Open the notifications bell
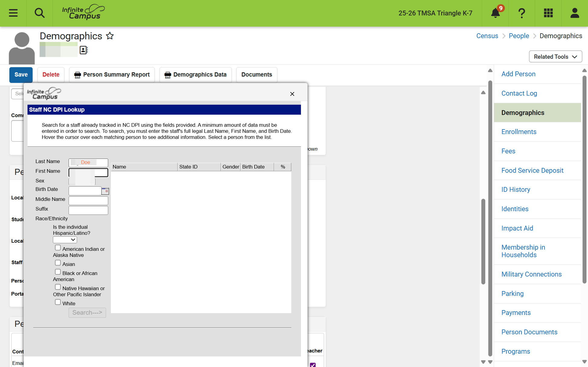588x367 pixels. [496, 13]
